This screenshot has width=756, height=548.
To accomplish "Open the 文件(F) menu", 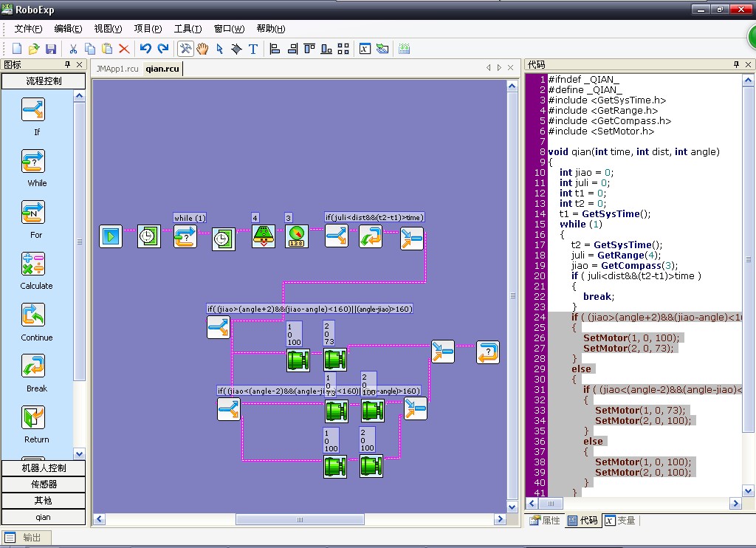I will pyautogui.click(x=28, y=29).
